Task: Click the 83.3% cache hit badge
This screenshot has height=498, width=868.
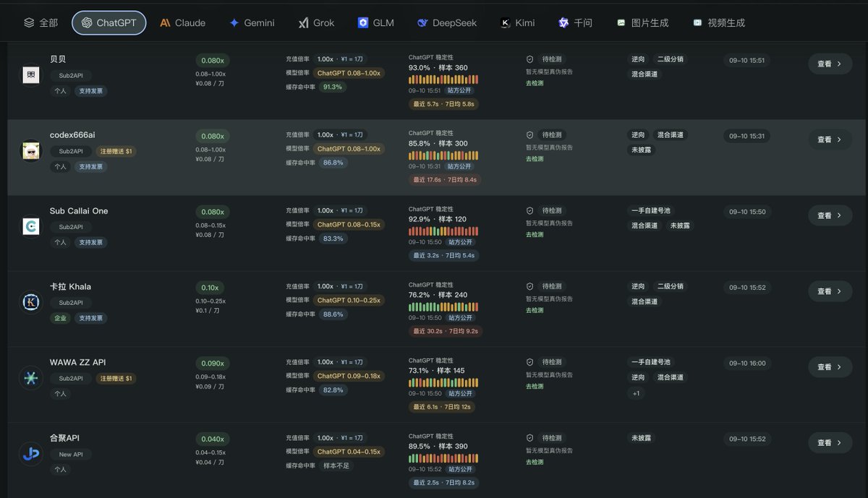Action: tap(333, 239)
